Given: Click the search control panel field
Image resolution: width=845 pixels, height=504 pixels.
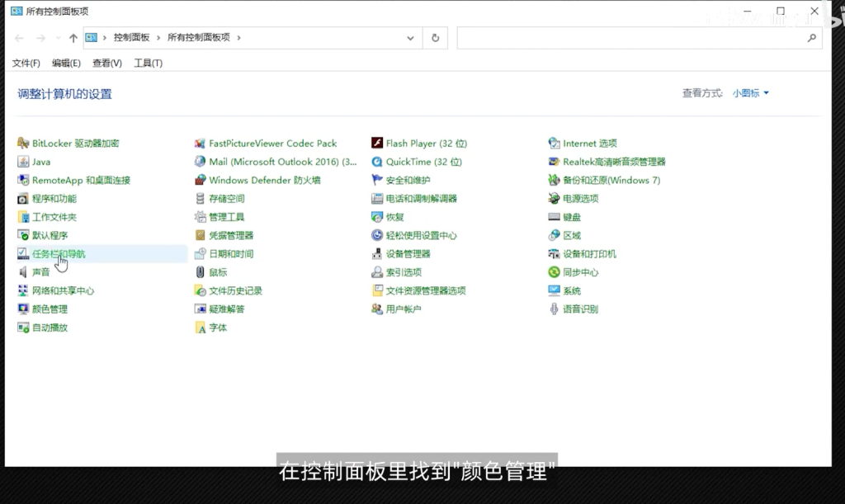Looking at the screenshot, I should [640, 38].
